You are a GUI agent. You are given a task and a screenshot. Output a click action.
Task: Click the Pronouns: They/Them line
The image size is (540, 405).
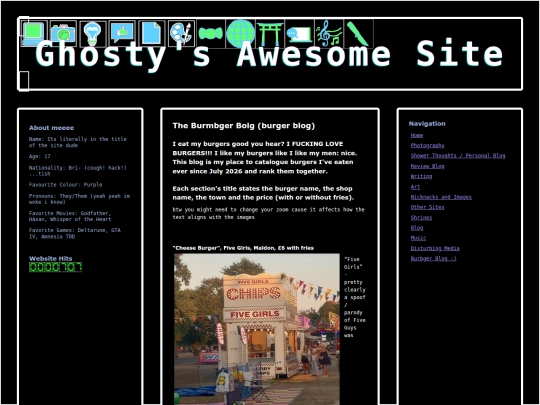click(x=80, y=199)
